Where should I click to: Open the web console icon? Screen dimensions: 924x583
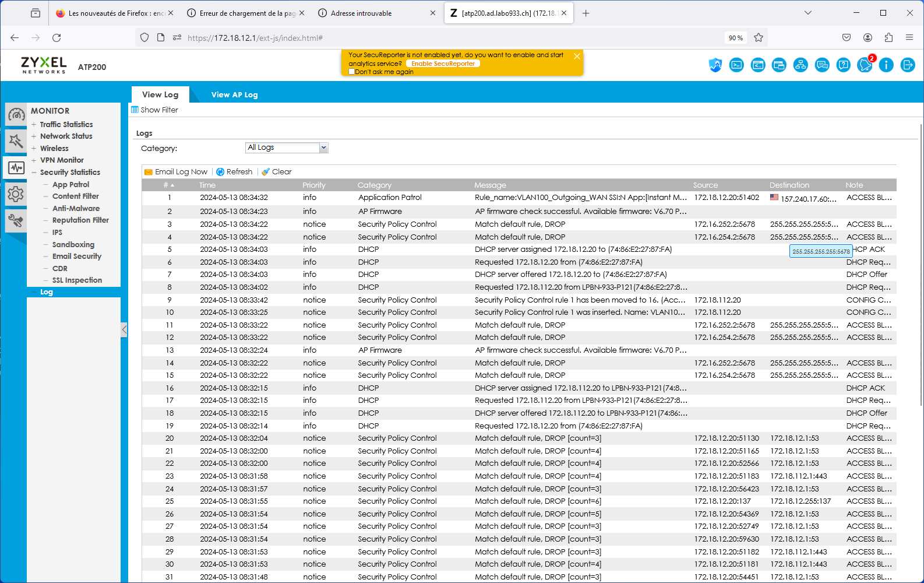(x=736, y=65)
